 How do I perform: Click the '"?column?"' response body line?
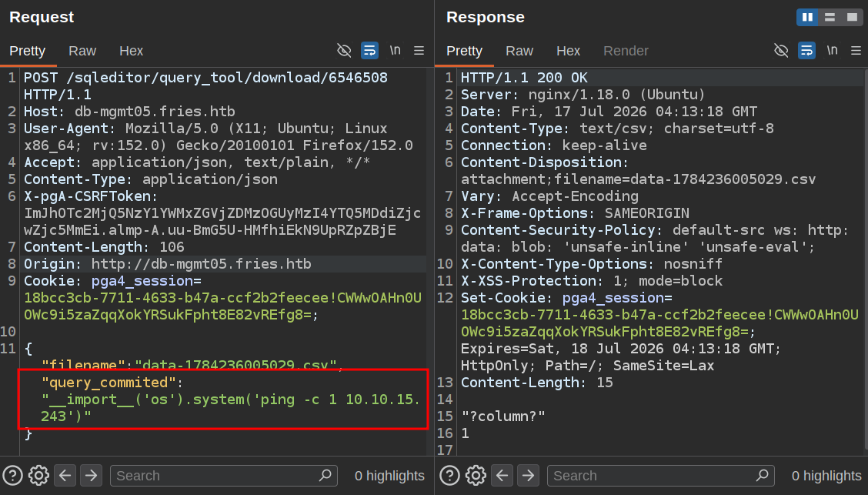503,416
